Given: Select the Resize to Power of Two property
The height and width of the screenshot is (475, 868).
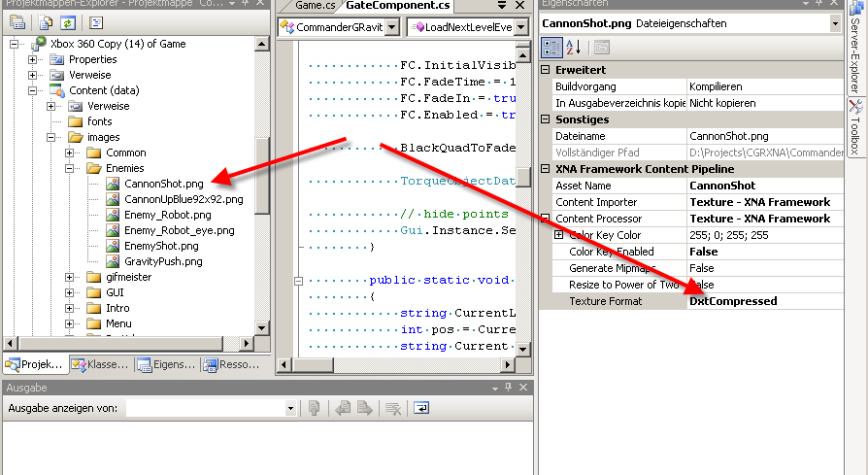Looking at the screenshot, I should coord(697,285).
